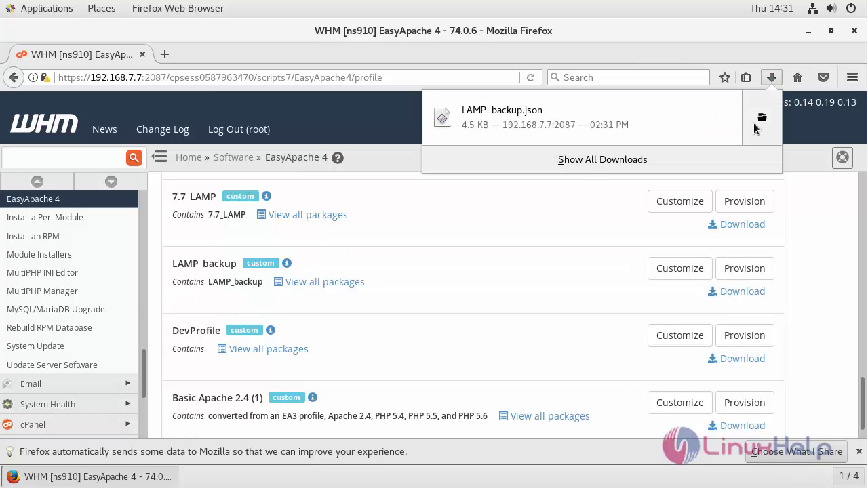Reload the page with the refresh icon

(x=531, y=77)
